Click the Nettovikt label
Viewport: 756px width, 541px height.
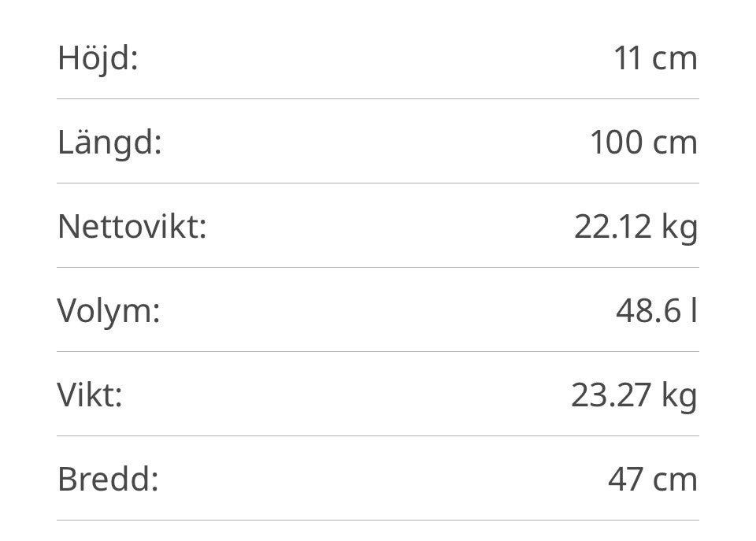click(132, 227)
